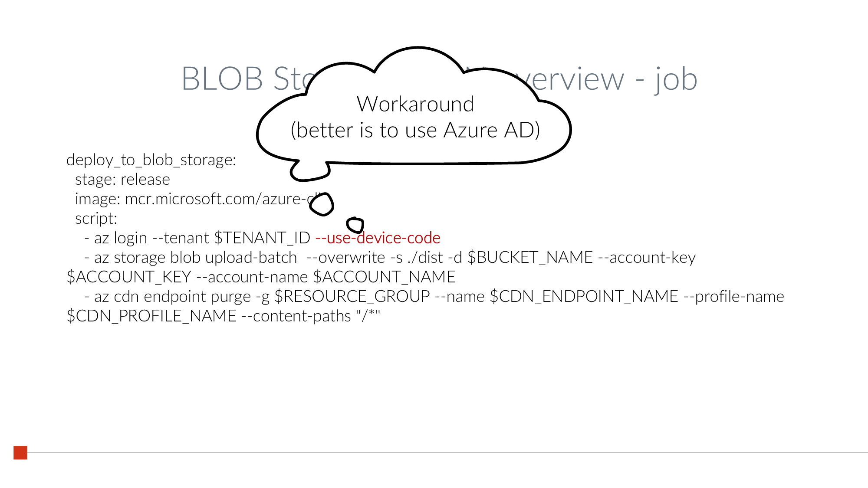Click 'az login --tenant $TENANT_ID' text
Viewport: 868px width, 488px height.
click(202, 238)
